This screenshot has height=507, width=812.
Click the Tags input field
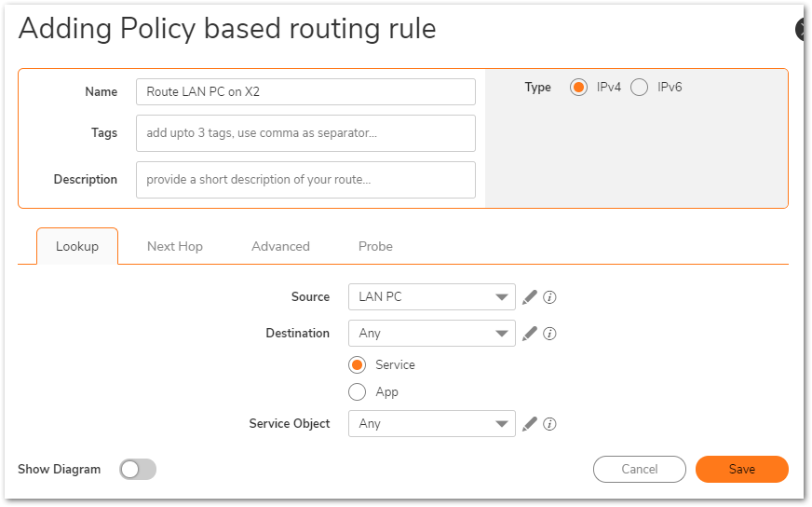tap(305, 133)
